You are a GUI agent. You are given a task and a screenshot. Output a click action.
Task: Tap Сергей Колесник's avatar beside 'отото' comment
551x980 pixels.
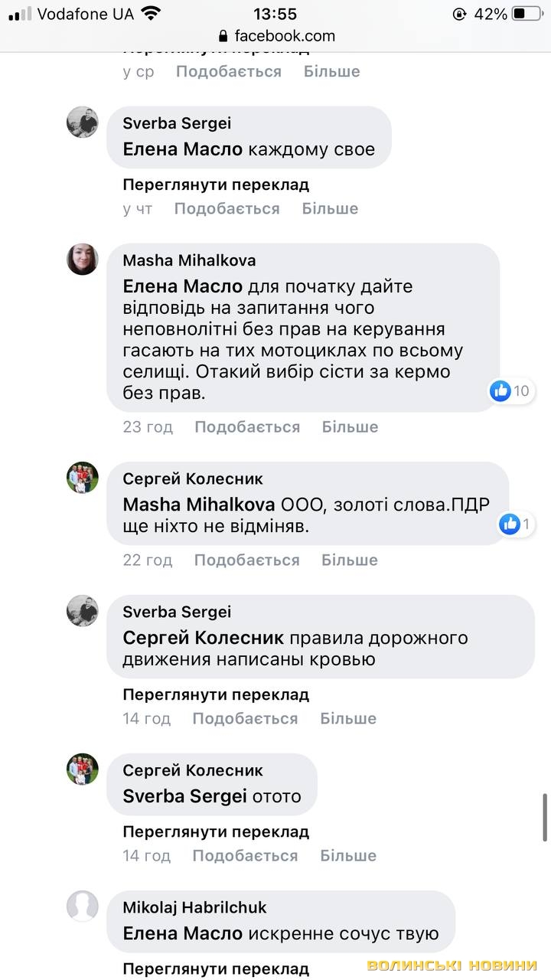[x=83, y=769]
